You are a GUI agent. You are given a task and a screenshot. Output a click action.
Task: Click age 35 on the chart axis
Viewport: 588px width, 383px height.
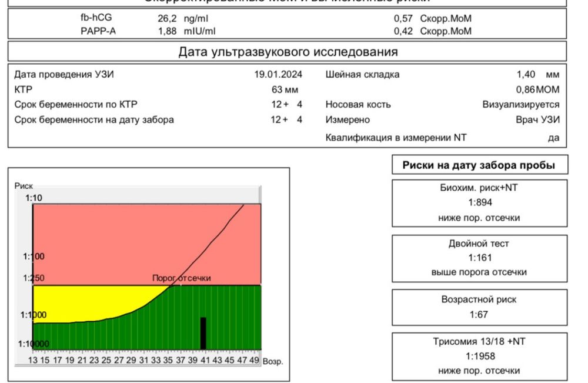[168, 360]
